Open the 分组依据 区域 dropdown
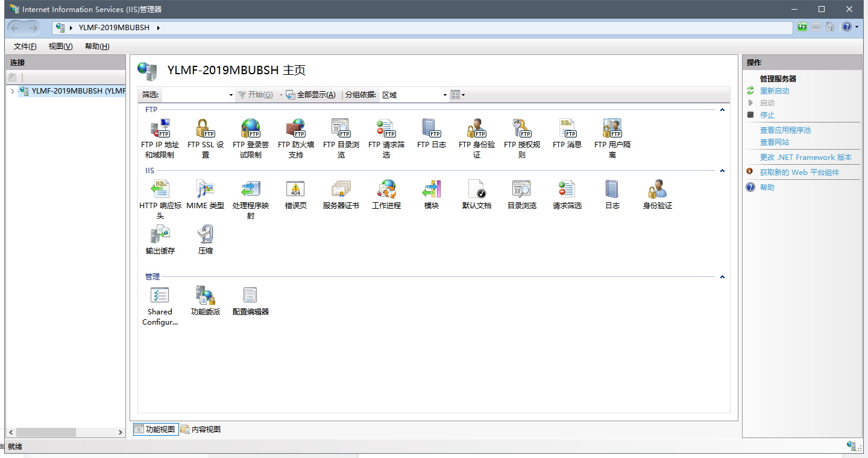The image size is (868, 458). [445, 95]
